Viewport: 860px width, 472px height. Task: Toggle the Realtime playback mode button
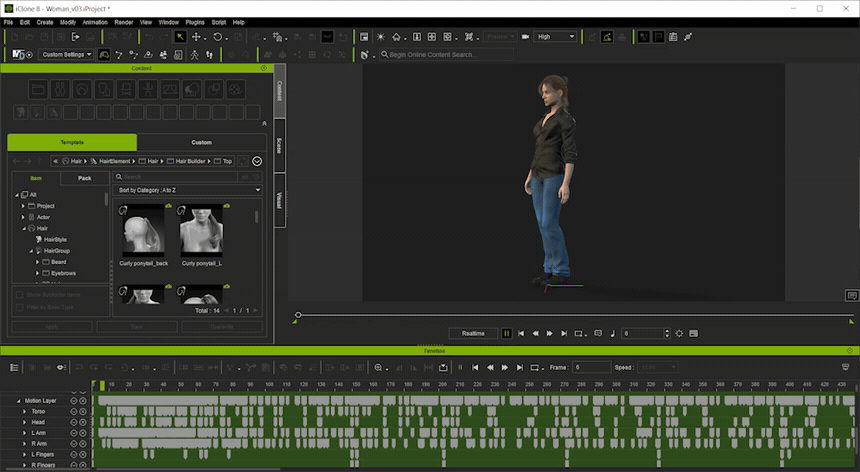pyautogui.click(x=473, y=333)
